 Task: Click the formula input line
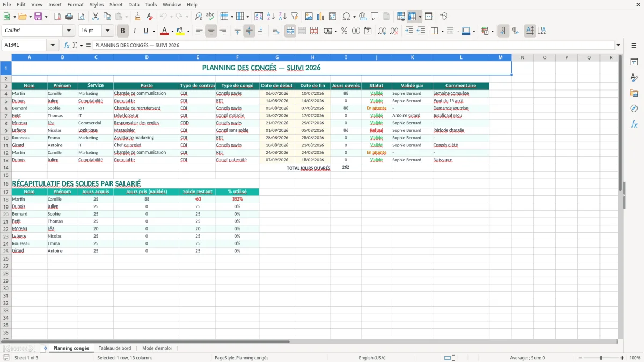[353, 45]
